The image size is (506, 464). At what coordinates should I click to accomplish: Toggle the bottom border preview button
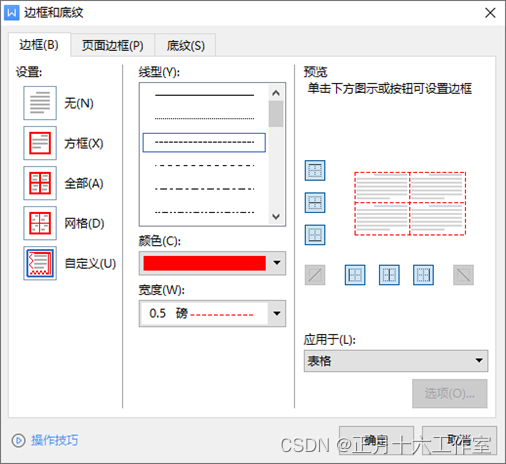click(x=315, y=235)
